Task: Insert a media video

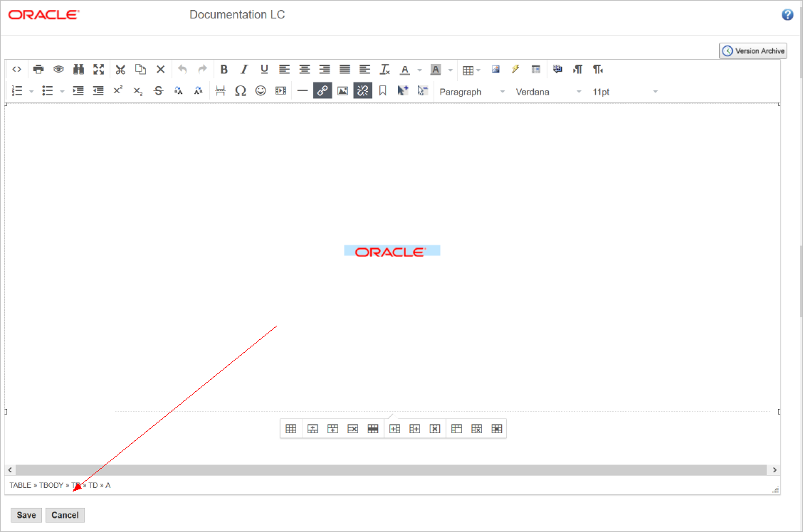Action: point(280,91)
